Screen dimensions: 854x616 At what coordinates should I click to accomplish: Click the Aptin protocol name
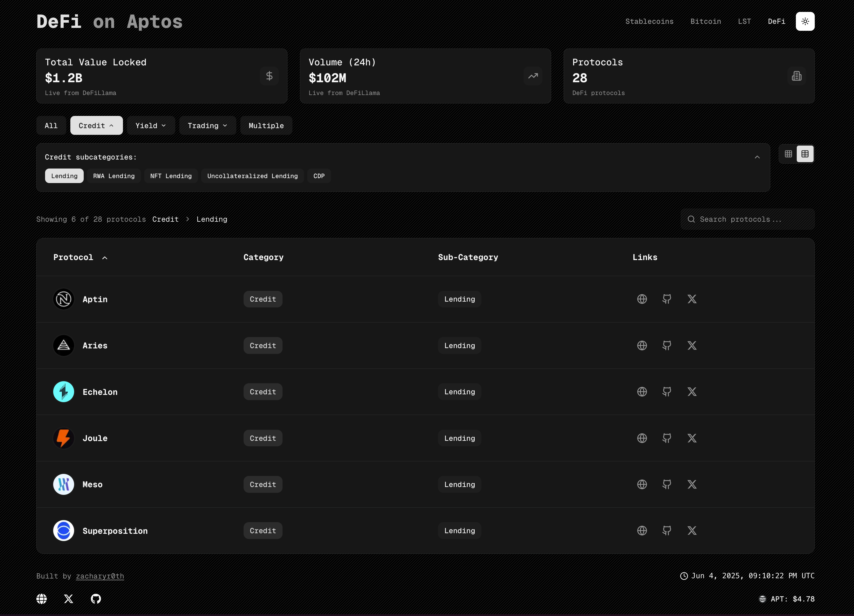pos(95,299)
